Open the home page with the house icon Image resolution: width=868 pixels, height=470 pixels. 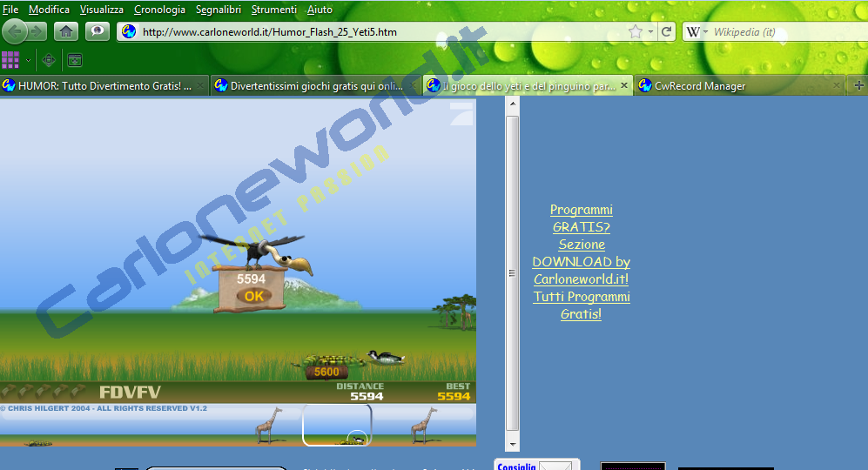66,31
